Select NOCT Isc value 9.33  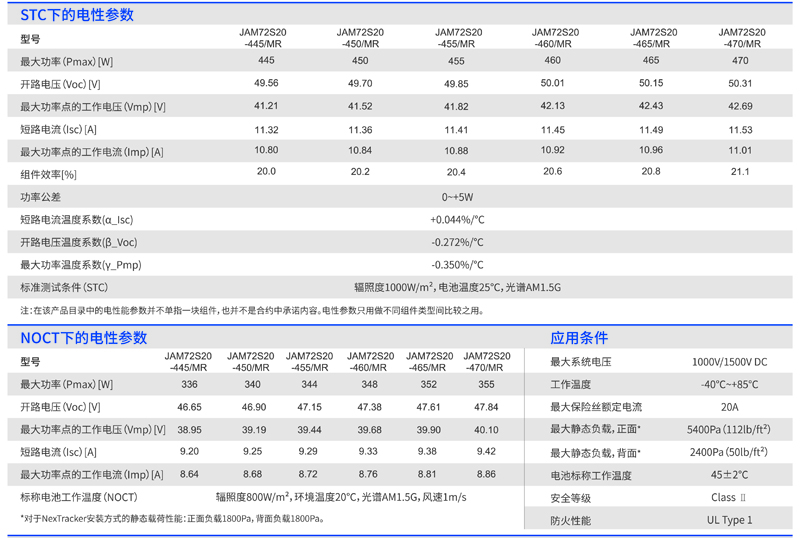coord(368,452)
